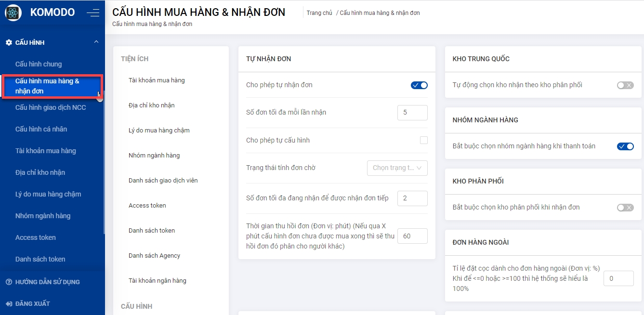Toggle Cho phép tự nhận đơn switch
This screenshot has width=644, height=315.
(419, 85)
